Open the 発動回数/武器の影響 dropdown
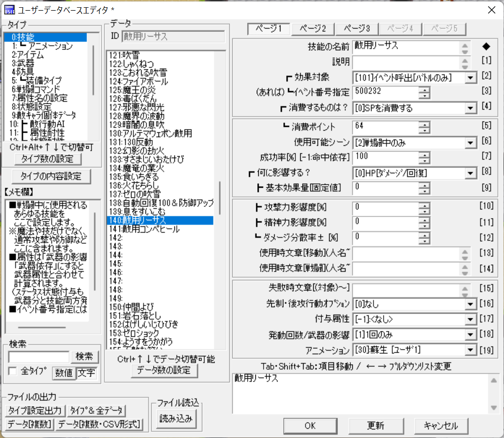The height and width of the screenshot is (438, 504). (x=470, y=335)
